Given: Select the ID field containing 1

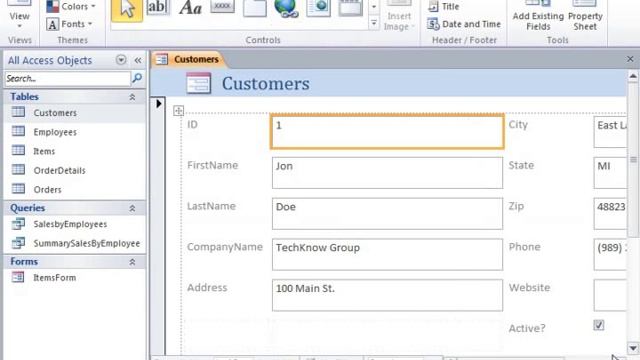Looking at the screenshot, I should click(387, 131).
